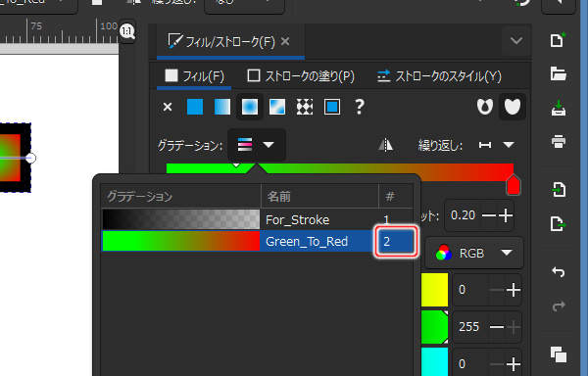Screen dimensions: 588x376
Task: Choose the mesh gradient fill icon
Action: pos(277,107)
